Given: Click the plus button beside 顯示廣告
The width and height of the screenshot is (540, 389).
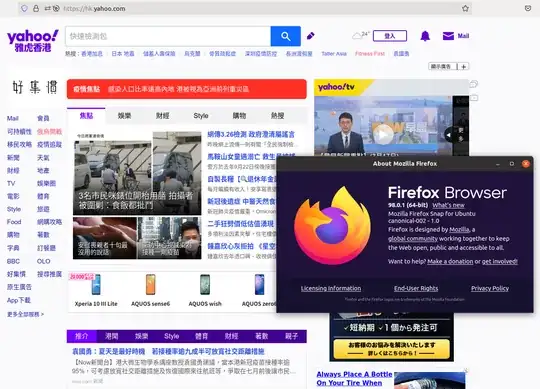Looking at the screenshot, I should click(464, 66).
